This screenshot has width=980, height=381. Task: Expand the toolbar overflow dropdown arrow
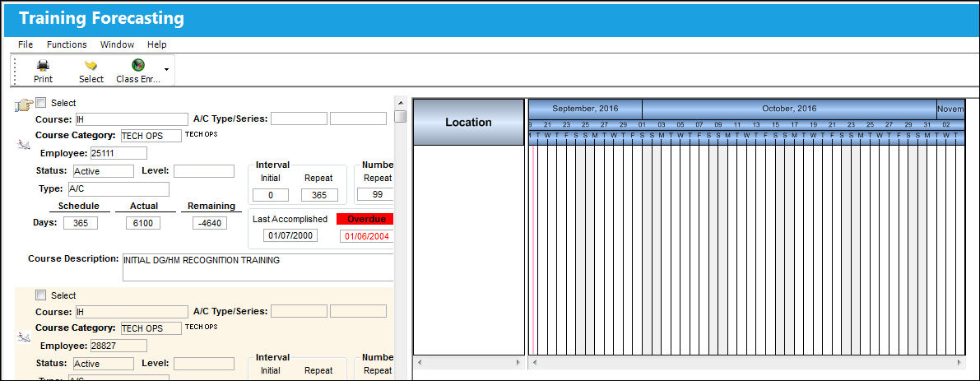point(166,69)
